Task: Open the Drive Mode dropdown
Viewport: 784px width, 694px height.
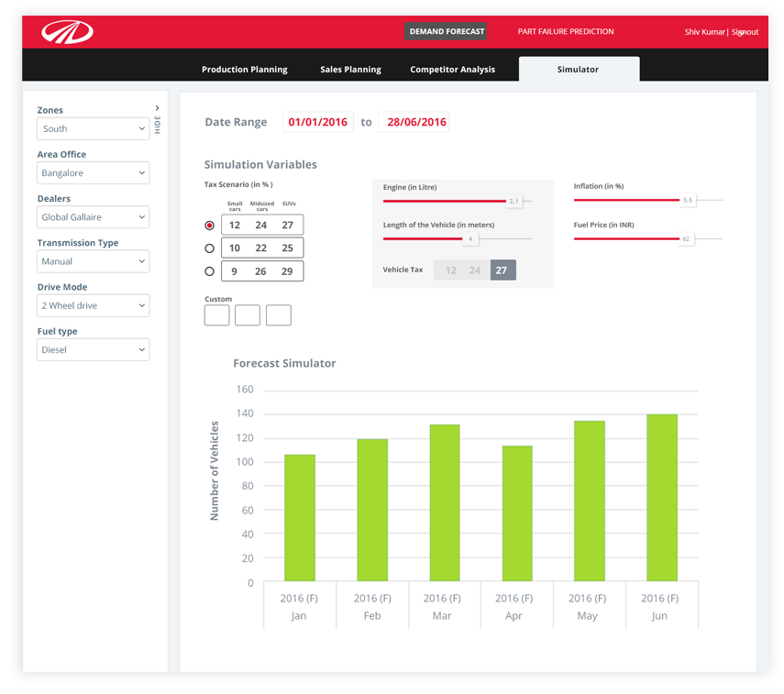Action: click(93, 305)
